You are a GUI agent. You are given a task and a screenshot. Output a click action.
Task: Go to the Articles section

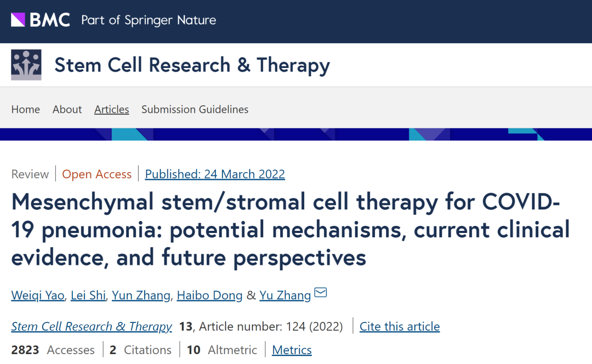(112, 109)
